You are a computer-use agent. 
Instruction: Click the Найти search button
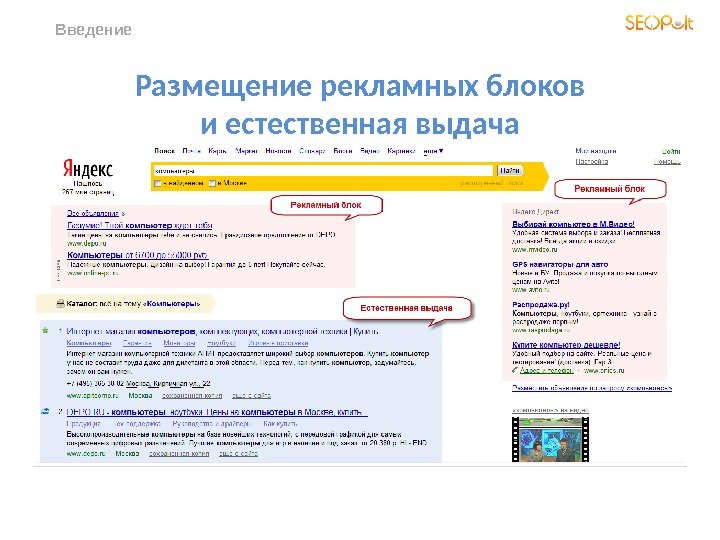point(510,170)
